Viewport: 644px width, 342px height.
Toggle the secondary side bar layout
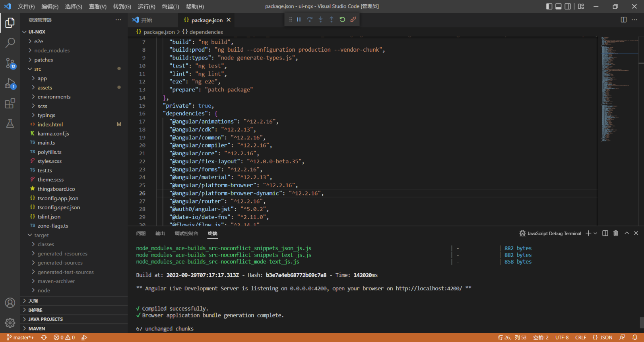(x=568, y=6)
